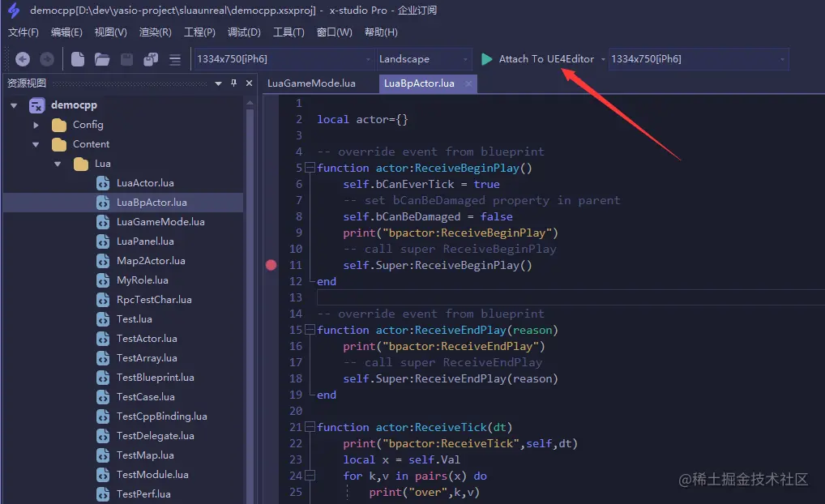Open the 窗口(W) menu
This screenshot has width=825, height=504.
point(334,32)
